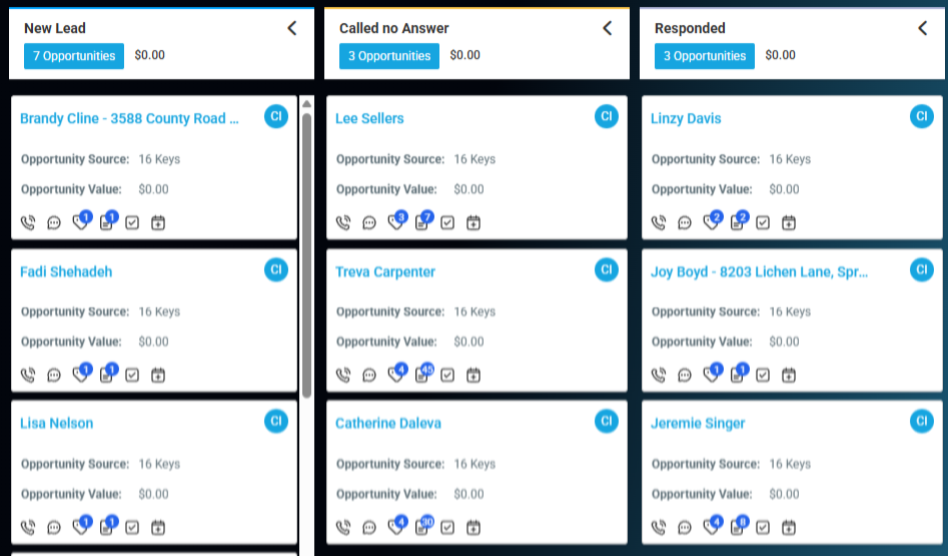
Task: Click the CI owner avatar on Lee Sellers card
Action: pos(606,117)
